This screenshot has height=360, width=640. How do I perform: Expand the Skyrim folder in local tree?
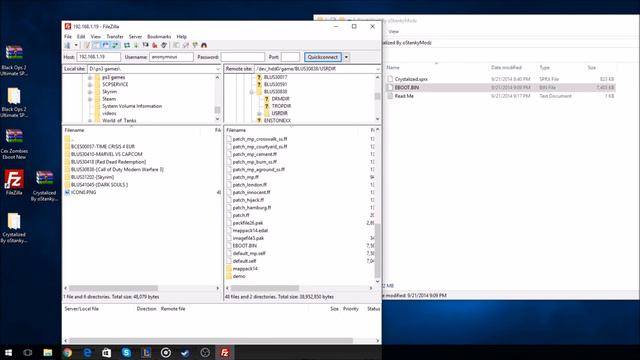click(90, 92)
